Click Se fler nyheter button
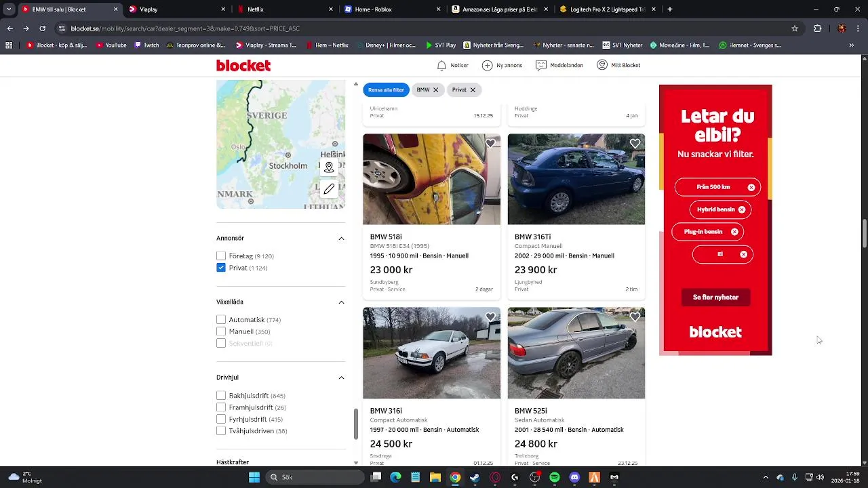The height and width of the screenshot is (488, 868). pyautogui.click(x=715, y=298)
